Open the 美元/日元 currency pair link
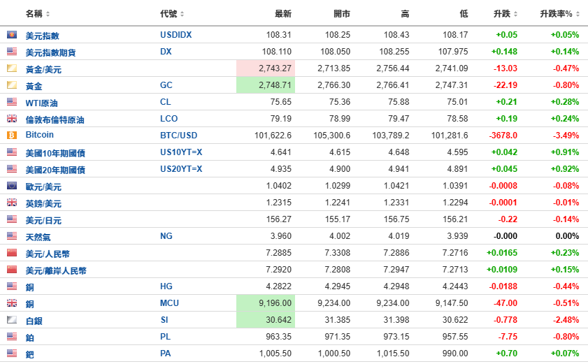The image size is (588, 364). (x=43, y=220)
